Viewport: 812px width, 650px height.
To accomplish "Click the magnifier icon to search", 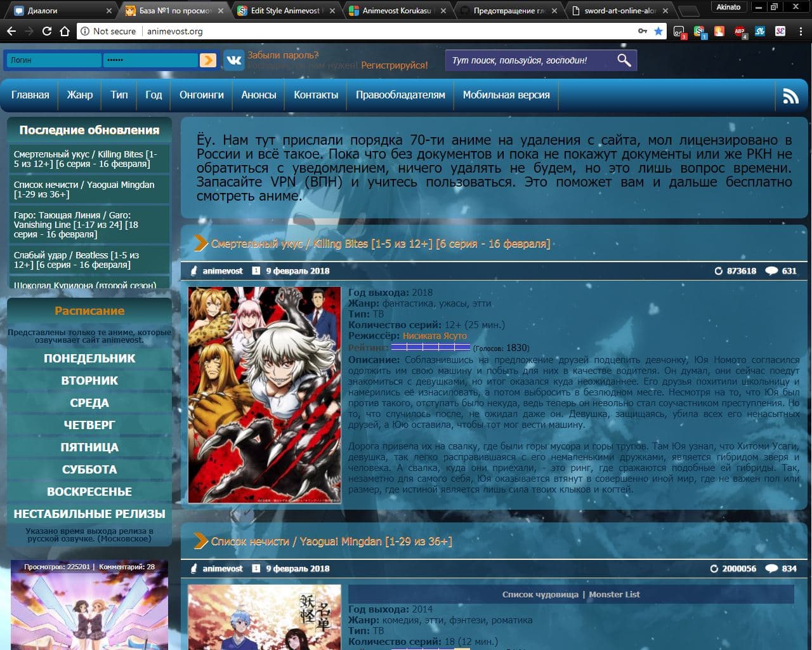I will (x=623, y=60).
